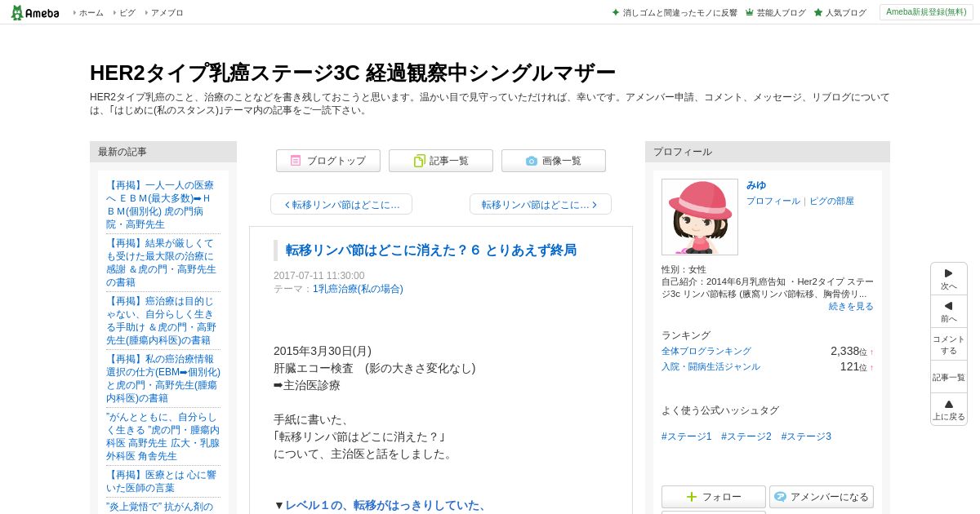980x514 pixels.
Task: Open 記事一覧 from the center navigation
Action: pos(441,161)
